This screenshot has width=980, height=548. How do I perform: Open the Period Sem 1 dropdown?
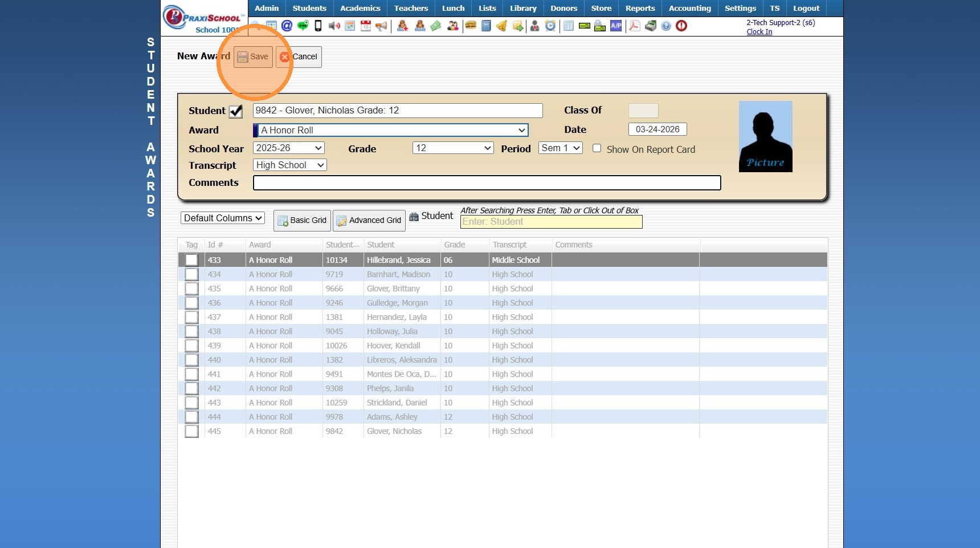pyautogui.click(x=561, y=148)
